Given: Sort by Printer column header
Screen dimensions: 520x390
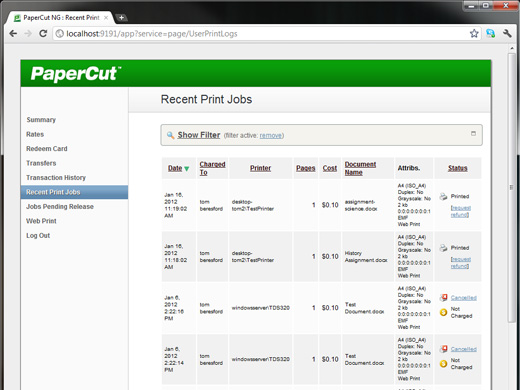Looking at the screenshot, I should [x=260, y=168].
